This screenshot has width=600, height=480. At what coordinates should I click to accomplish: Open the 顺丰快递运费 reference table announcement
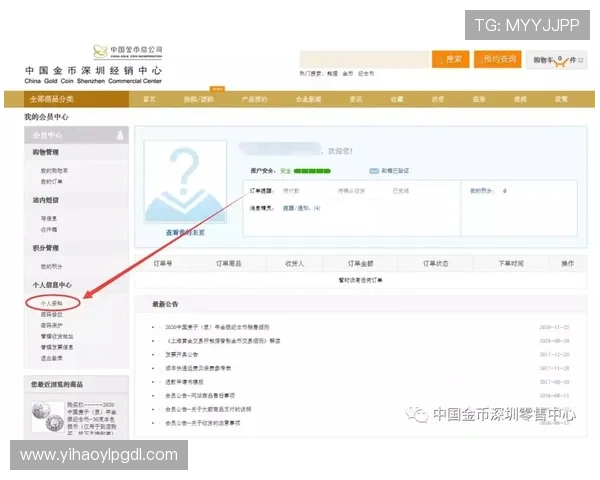[x=198, y=368]
